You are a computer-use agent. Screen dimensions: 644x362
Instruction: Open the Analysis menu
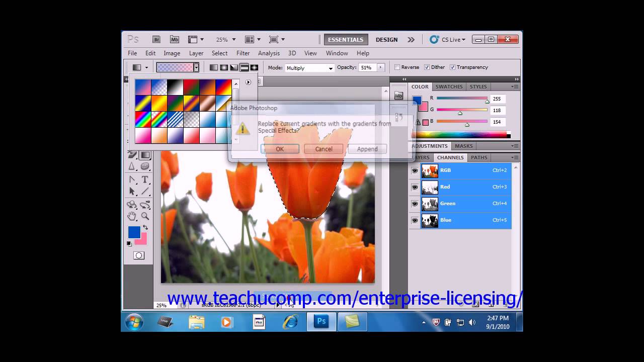tap(269, 53)
